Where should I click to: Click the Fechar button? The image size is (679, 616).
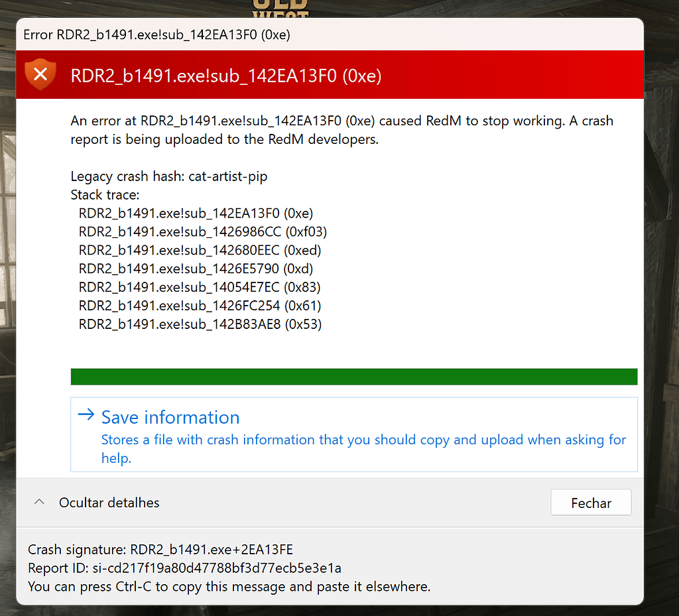click(x=590, y=502)
